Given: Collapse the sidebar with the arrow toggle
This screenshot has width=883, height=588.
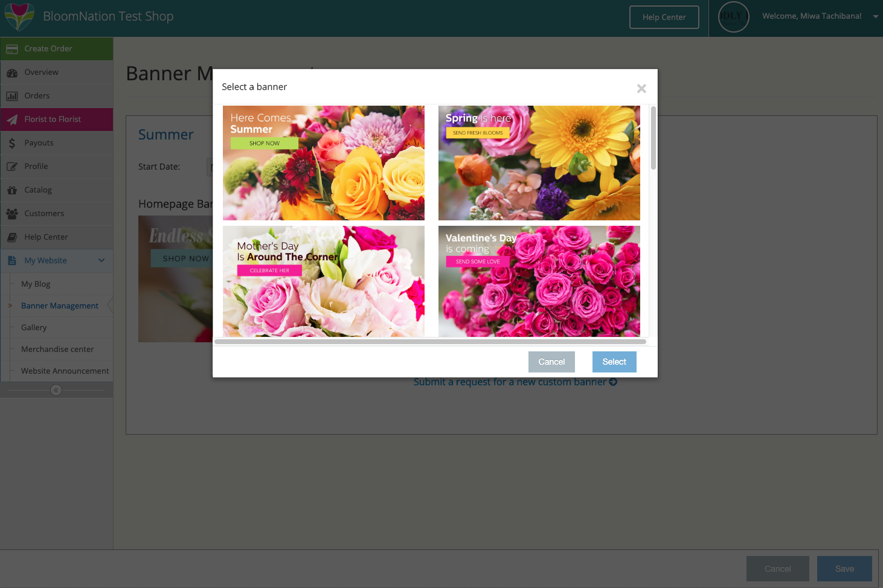Looking at the screenshot, I should click(x=56, y=390).
